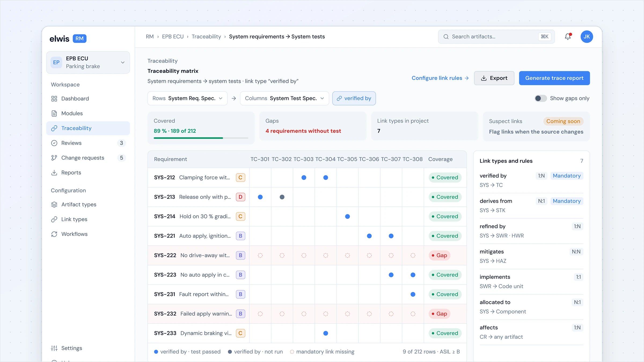Click passed-test dot for SYS-213 under TC-301

coord(260,197)
